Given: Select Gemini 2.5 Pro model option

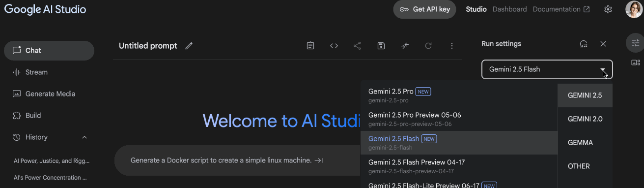Looking at the screenshot, I should click(459, 95).
